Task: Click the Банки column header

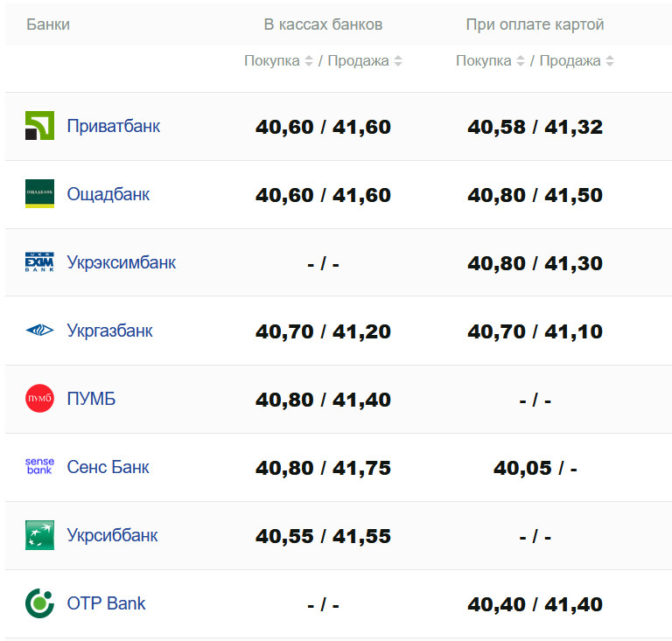Action: click(x=48, y=24)
